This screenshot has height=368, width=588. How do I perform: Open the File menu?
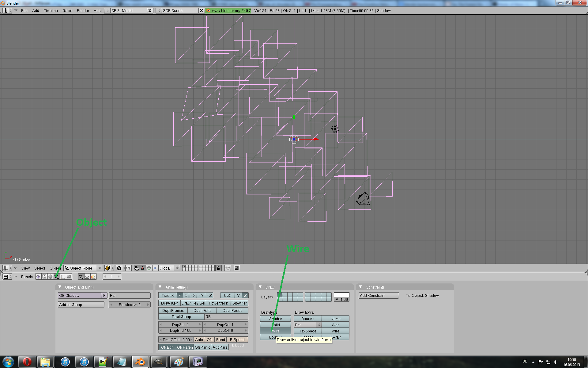(24, 10)
